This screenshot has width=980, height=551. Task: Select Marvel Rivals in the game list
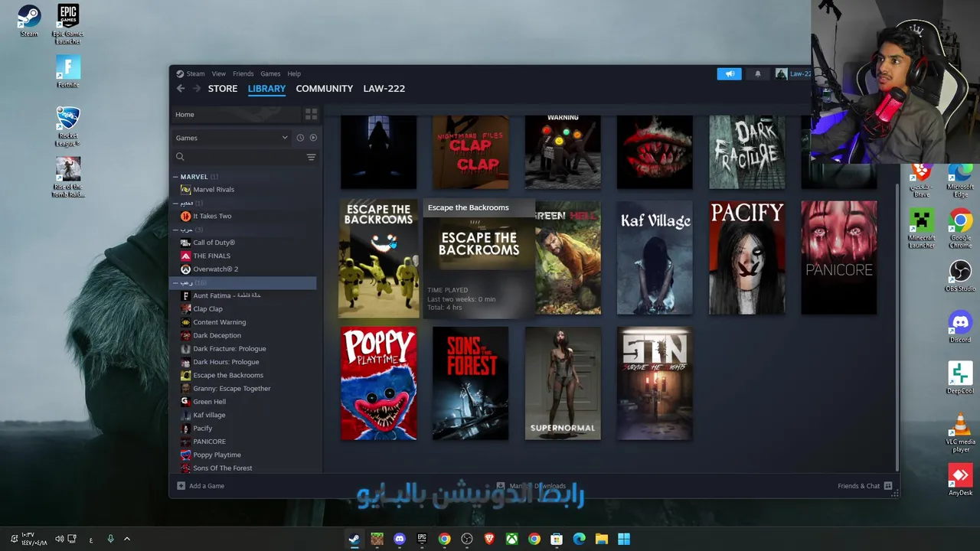[214, 190]
